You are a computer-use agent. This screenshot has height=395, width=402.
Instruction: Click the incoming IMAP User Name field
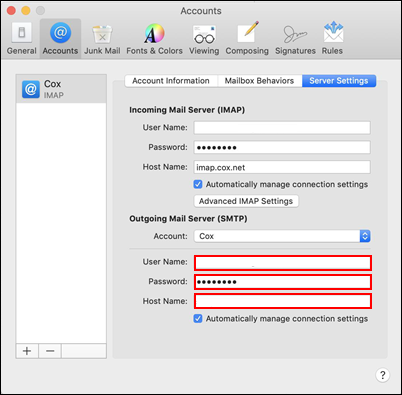[x=282, y=128]
